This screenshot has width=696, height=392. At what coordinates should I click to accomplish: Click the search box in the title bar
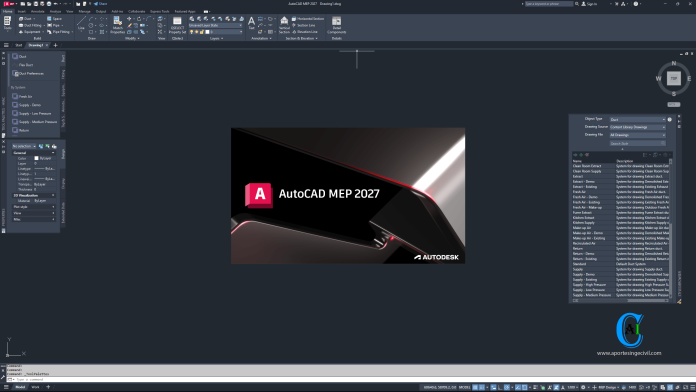tap(549, 4)
